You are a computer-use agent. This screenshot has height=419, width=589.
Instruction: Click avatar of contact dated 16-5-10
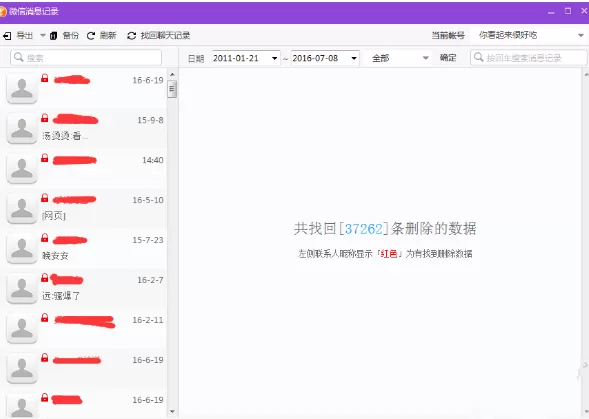22,209
